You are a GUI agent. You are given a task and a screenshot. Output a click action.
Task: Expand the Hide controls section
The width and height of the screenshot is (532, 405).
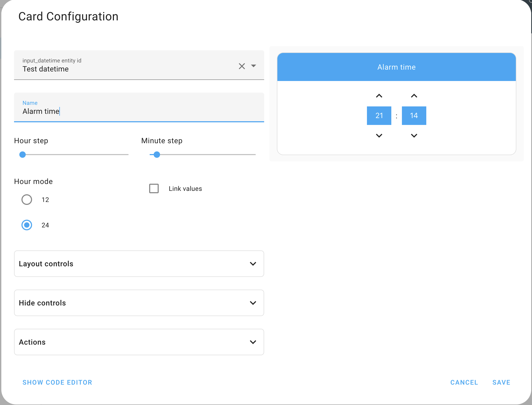[139, 303]
